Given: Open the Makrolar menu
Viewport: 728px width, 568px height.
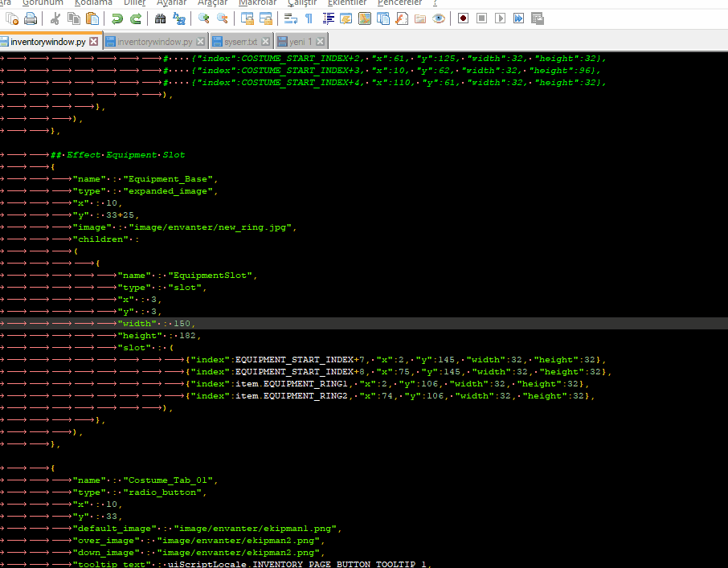Looking at the screenshot, I should tap(257, 3).
